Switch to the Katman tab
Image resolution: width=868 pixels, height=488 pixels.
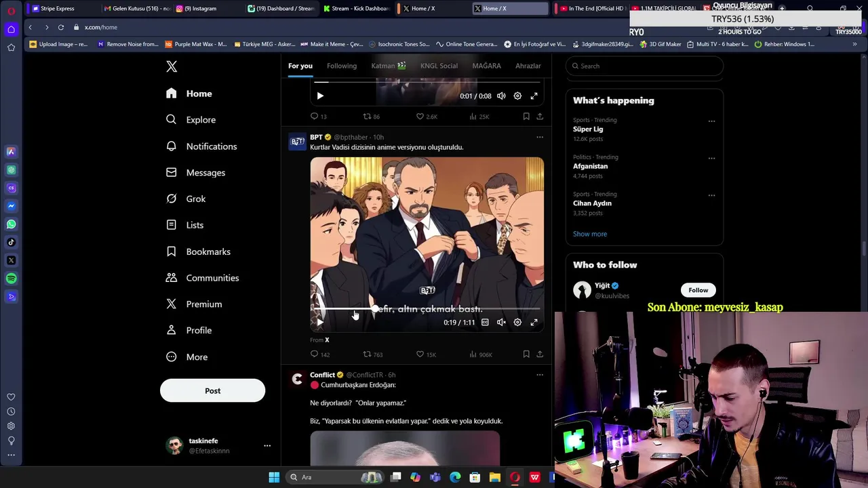pyautogui.click(x=389, y=66)
